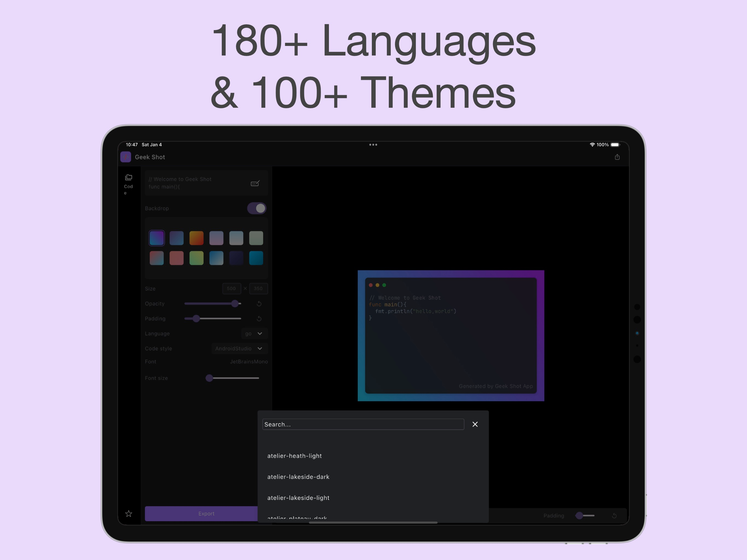Image resolution: width=747 pixels, height=560 pixels.
Task: Toggle the Backdrop switch
Action: pyautogui.click(x=257, y=208)
